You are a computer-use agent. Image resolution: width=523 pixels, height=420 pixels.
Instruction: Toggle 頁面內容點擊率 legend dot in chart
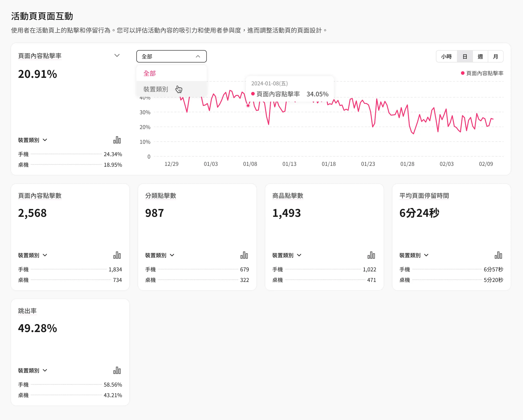tap(462, 73)
